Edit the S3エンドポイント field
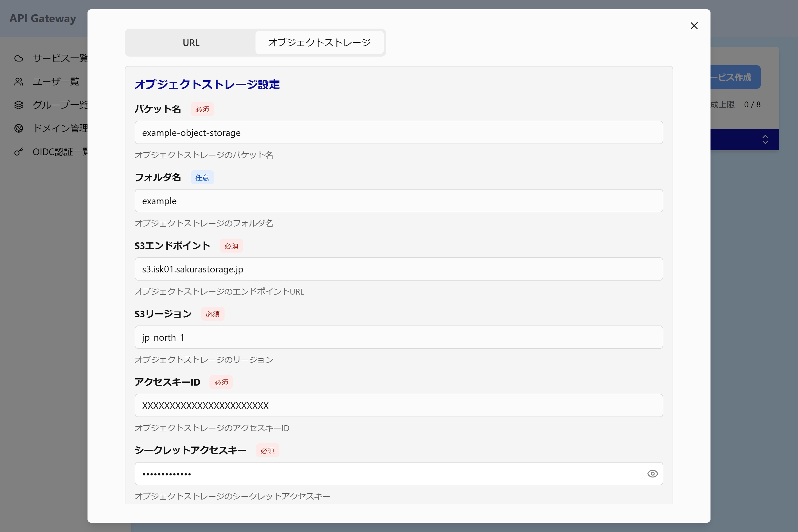The width and height of the screenshot is (798, 532). (399, 269)
